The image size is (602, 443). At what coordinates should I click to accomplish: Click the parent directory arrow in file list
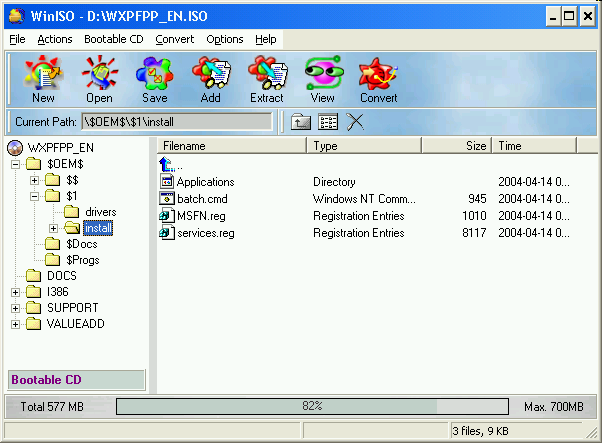pyautogui.click(x=167, y=165)
